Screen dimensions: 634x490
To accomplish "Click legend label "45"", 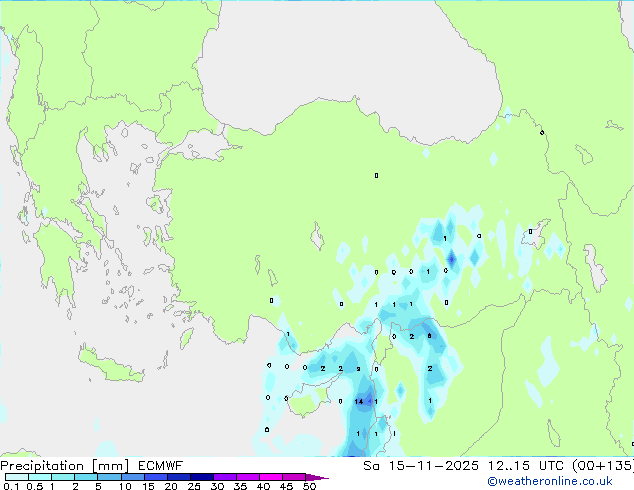I will pos(286,486).
